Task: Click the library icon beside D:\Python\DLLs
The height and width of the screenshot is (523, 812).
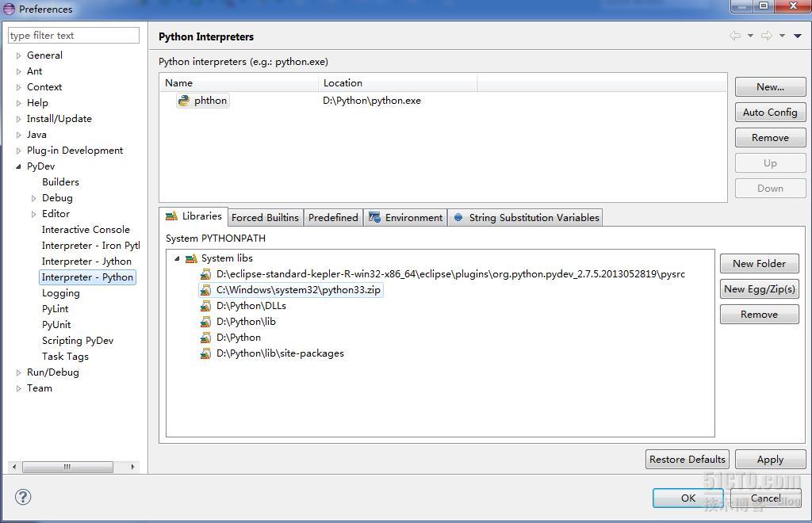Action: [206, 306]
